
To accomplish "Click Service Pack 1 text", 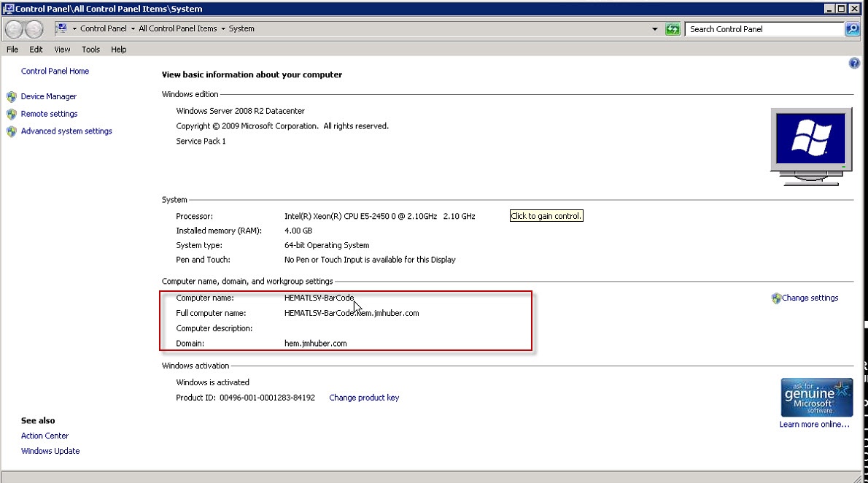I will [201, 142].
